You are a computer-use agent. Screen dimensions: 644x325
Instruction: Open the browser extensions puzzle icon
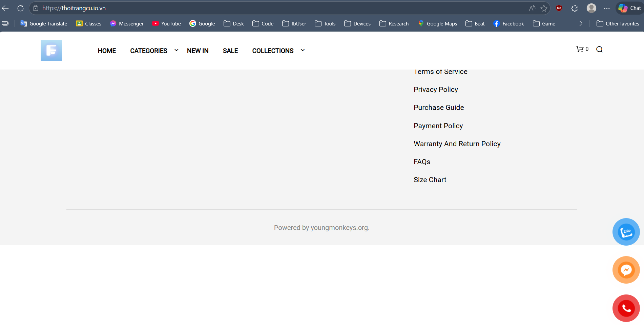pos(574,8)
